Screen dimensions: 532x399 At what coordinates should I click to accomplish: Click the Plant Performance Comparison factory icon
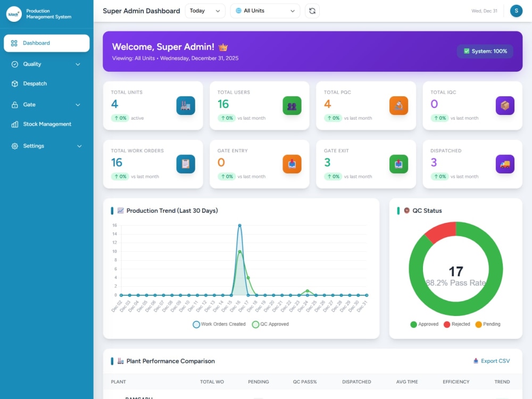pyautogui.click(x=120, y=361)
